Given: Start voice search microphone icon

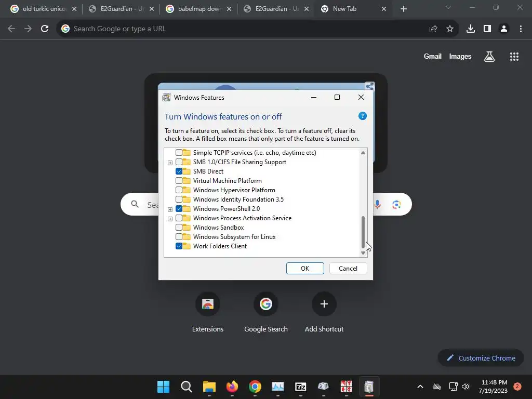Looking at the screenshot, I should click(x=378, y=204).
